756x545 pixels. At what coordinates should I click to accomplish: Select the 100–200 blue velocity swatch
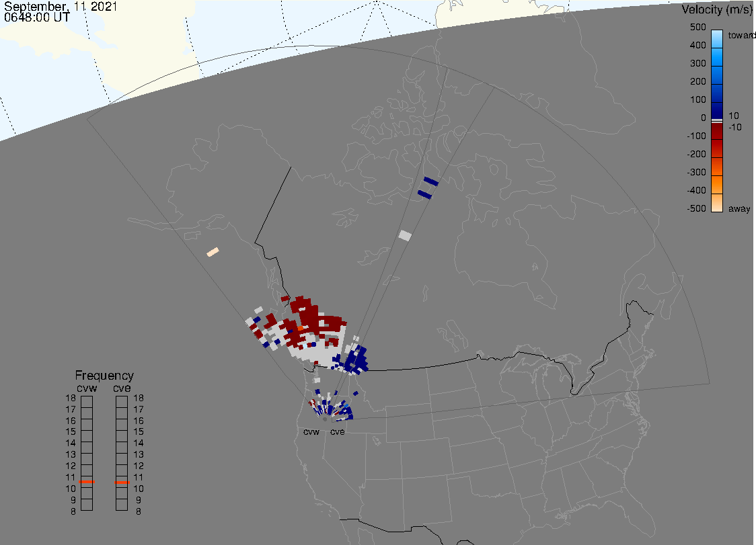pyautogui.click(x=717, y=93)
